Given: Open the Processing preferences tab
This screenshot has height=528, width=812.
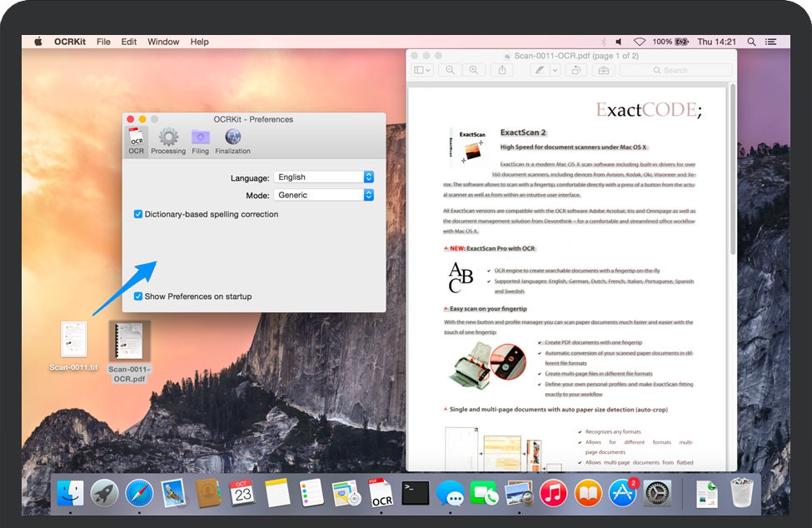Looking at the screenshot, I should point(168,141).
